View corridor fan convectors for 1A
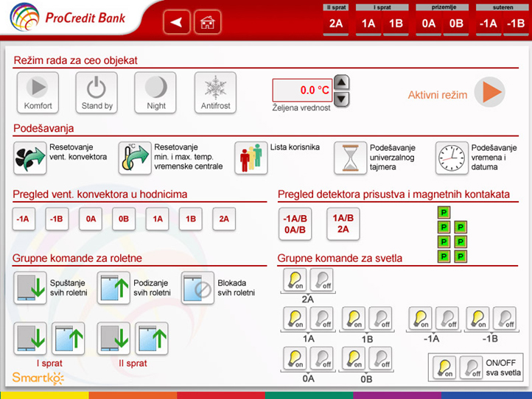 (157, 219)
